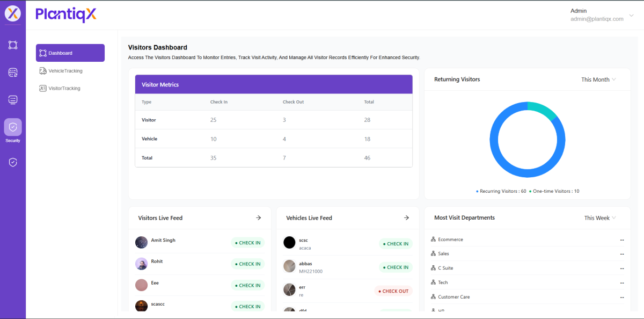Open the Admin account dropdown chevron
The height and width of the screenshot is (319, 644).
pyautogui.click(x=631, y=15)
